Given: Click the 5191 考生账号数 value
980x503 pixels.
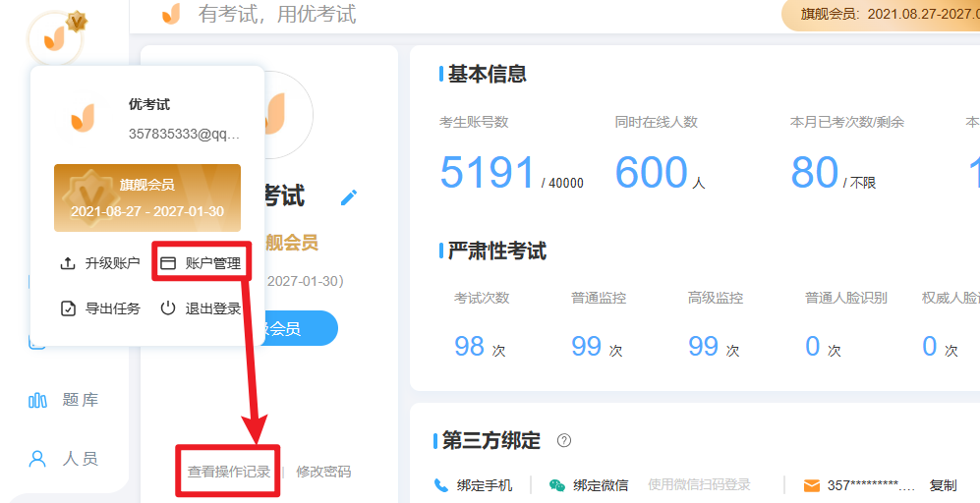Looking at the screenshot, I should click(x=488, y=172).
